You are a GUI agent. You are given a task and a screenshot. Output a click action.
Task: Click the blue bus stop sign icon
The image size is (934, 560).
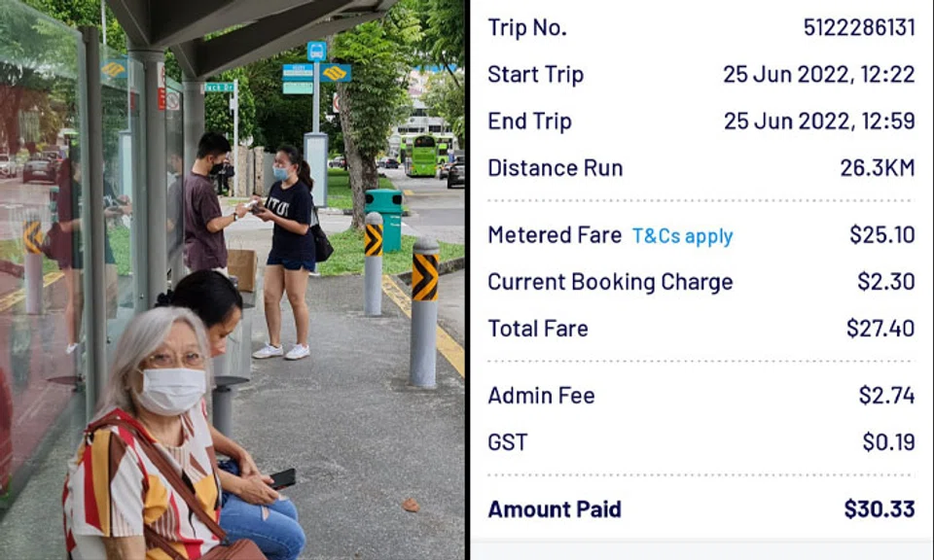pyautogui.click(x=317, y=51)
